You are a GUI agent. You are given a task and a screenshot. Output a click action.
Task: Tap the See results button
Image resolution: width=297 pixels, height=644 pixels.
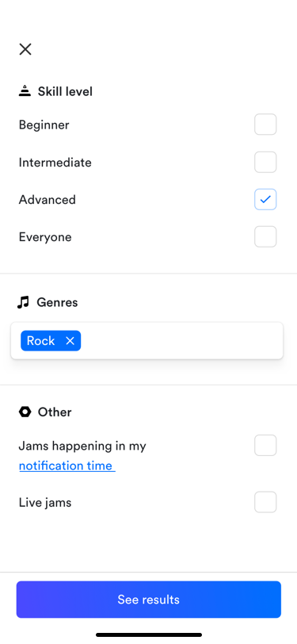pyautogui.click(x=149, y=600)
